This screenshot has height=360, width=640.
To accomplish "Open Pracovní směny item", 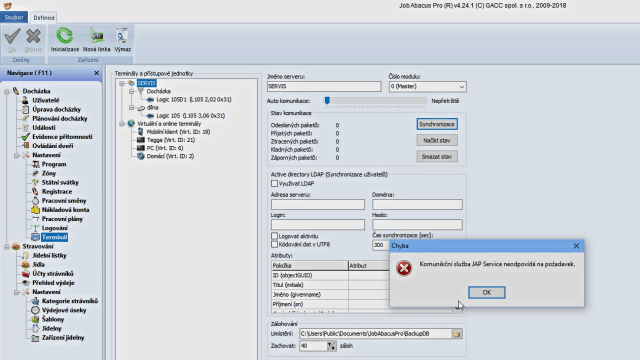I will (64, 200).
